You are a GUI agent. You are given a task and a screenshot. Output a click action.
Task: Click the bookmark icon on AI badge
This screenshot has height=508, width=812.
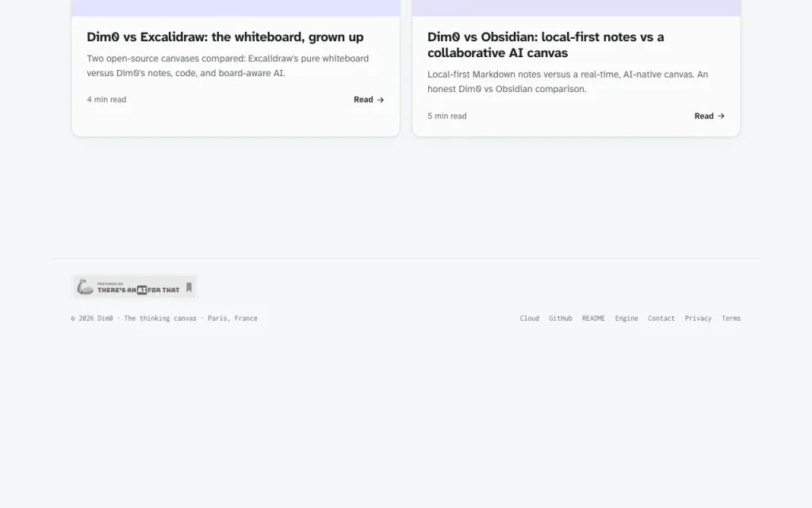189,287
